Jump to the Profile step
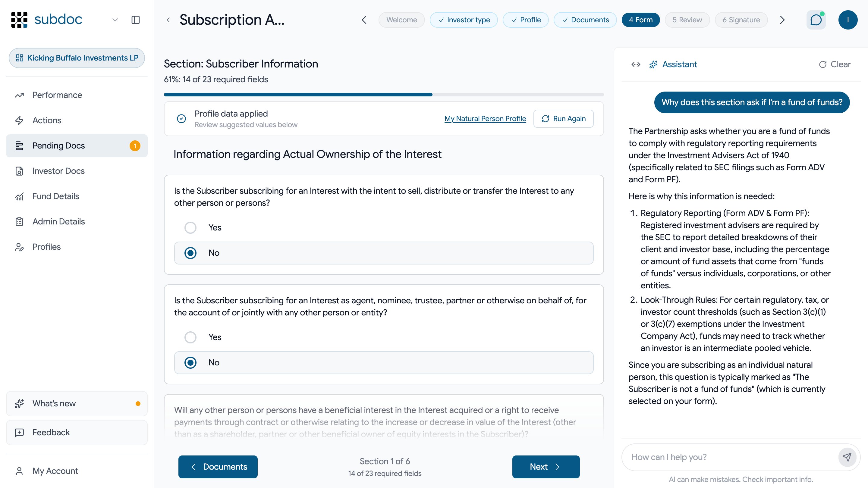Screen dimensions: 868x488 point(526,20)
